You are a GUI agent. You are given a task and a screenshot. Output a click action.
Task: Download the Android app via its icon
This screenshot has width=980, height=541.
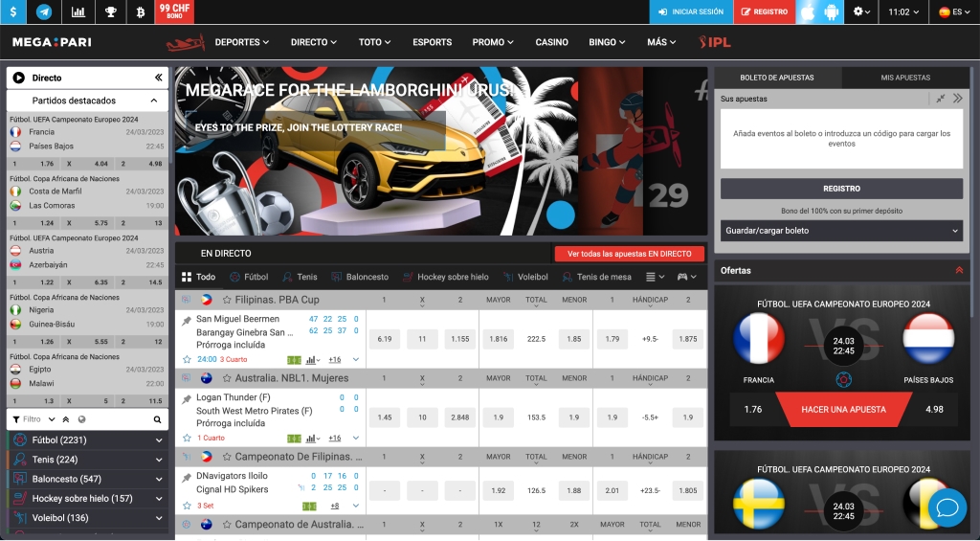[x=831, y=12]
